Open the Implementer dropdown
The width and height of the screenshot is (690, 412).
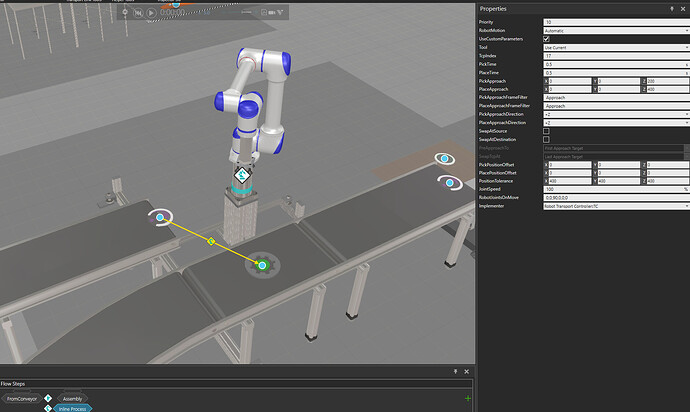pyautogui.click(x=616, y=206)
